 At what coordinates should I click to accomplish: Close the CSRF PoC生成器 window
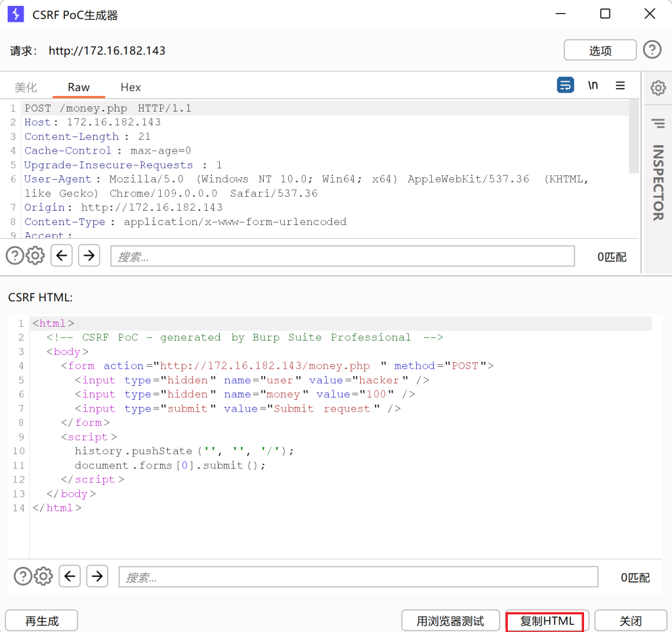(650, 14)
